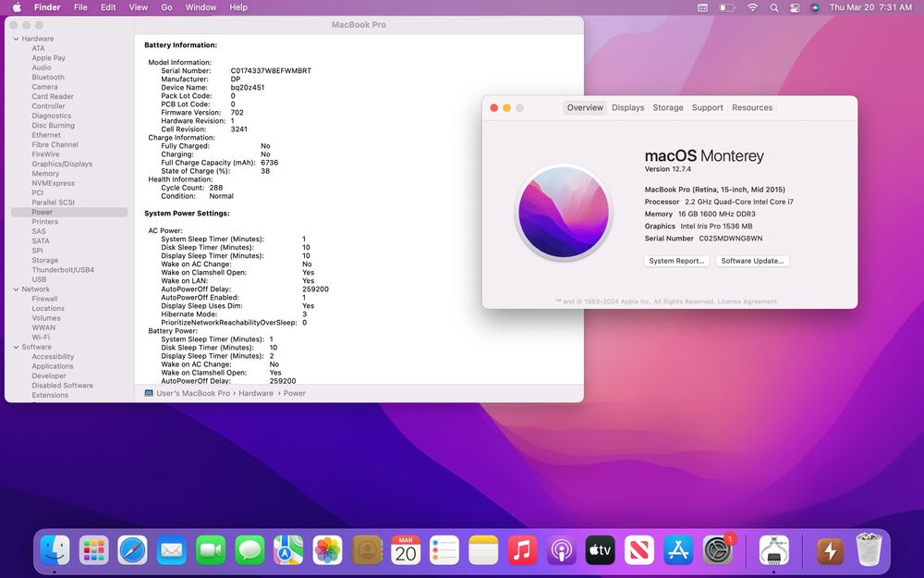Select Firewall under Network
This screenshot has height=578, width=924.
point(44,299)
